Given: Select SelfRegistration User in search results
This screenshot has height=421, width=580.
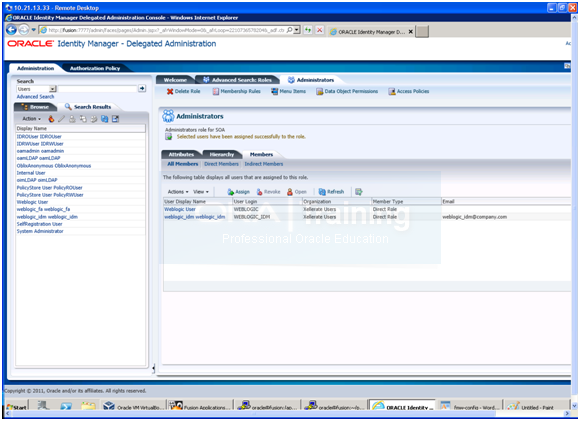Looking at the screenshot, I should pos(39,224).
